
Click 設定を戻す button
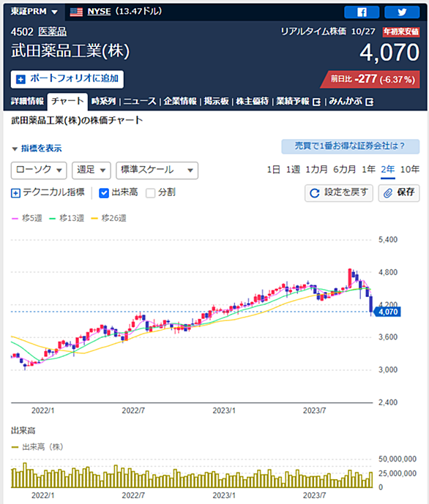pos(339,193)
